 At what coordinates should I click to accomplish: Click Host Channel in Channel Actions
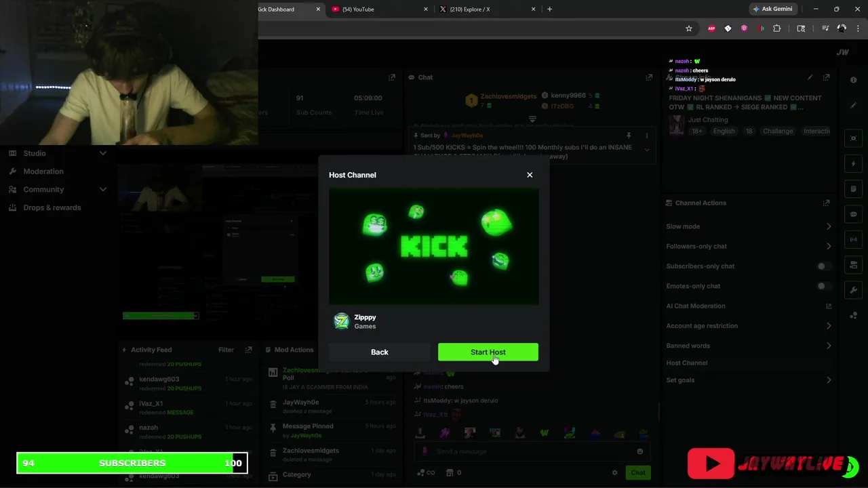[x=687, y=363]
